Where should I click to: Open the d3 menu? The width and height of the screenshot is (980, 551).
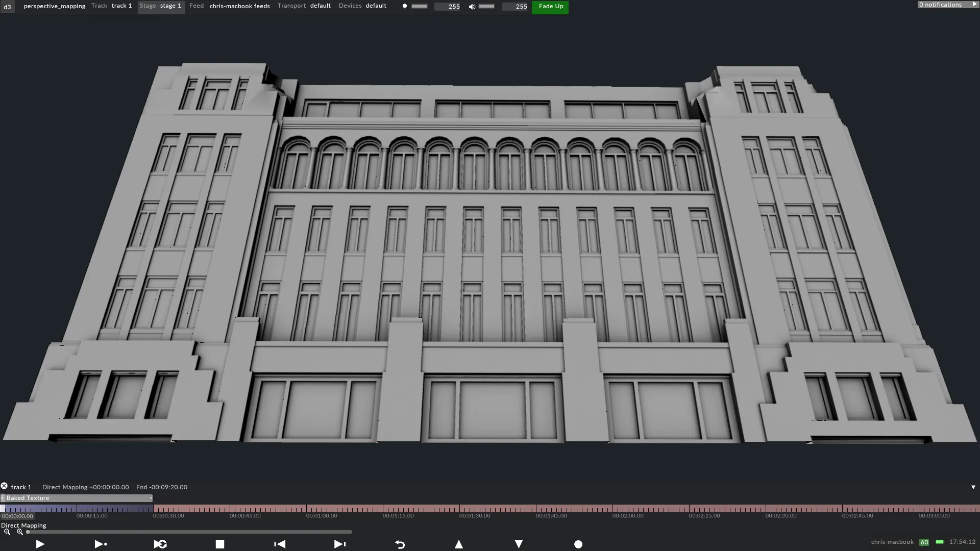(7, 7)
